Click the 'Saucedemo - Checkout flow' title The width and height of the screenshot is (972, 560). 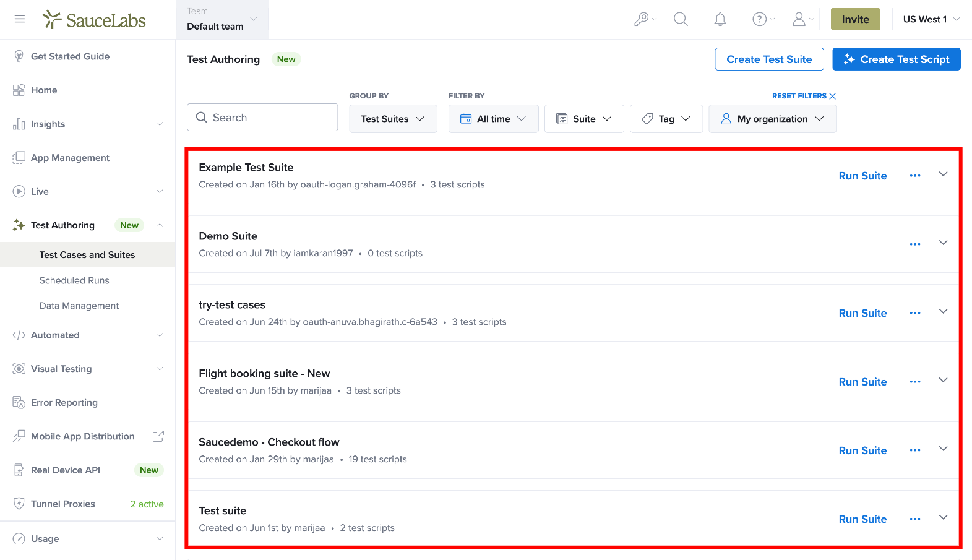point(269,442)
